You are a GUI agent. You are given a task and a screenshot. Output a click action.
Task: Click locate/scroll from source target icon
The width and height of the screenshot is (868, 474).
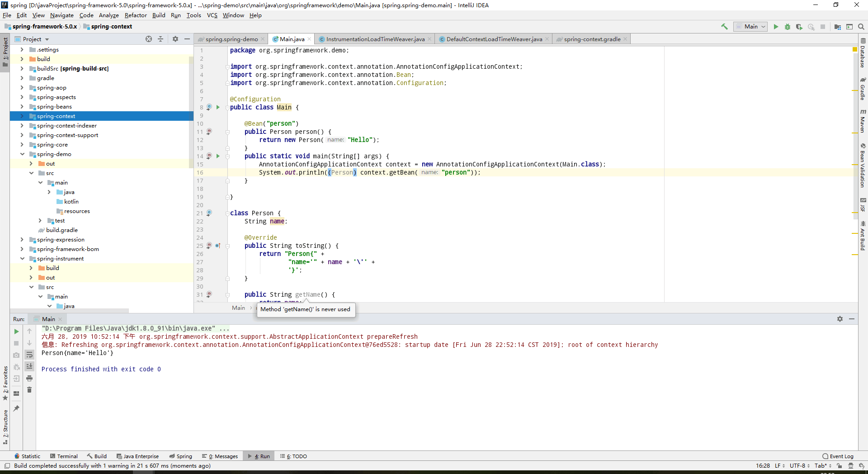pos(149,39)
